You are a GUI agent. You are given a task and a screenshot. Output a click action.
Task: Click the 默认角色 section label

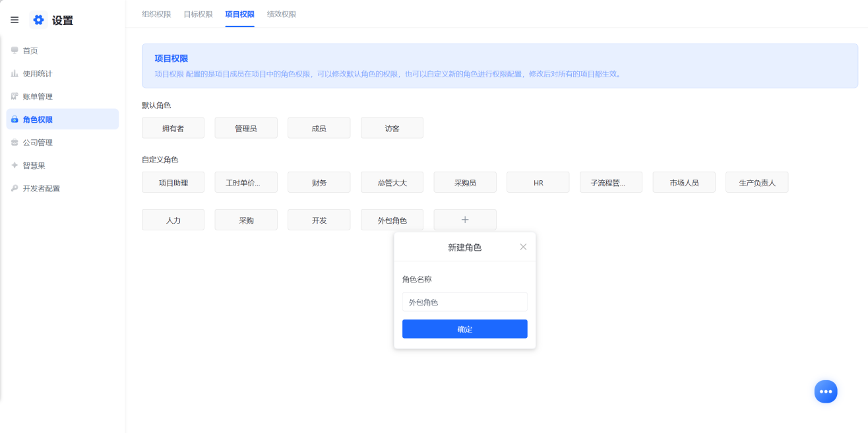tap(156, 105)
